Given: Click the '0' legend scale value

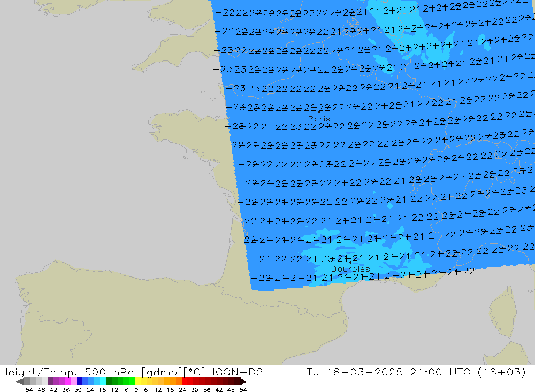Looking at the screenshot, I should click(136, 390).
